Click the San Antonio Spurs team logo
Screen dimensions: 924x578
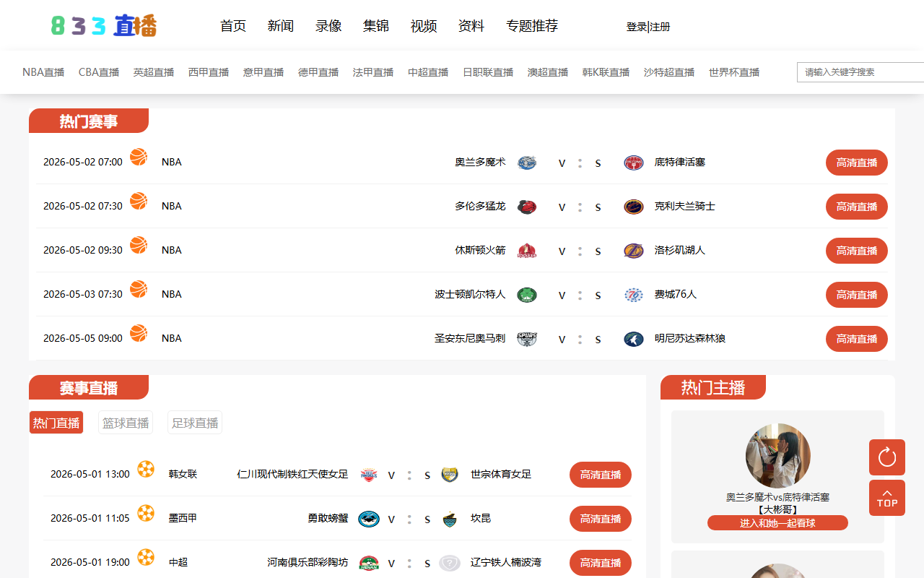click(x=527, y=339)
